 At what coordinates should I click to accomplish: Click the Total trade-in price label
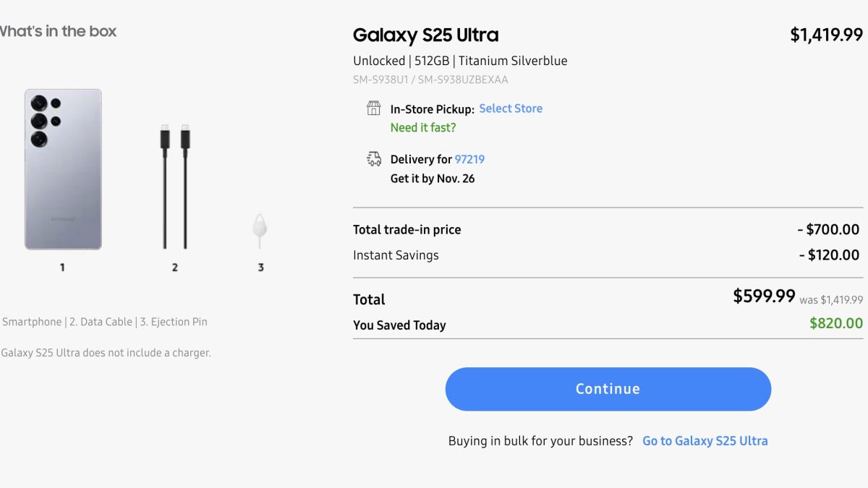coord(407,230)
